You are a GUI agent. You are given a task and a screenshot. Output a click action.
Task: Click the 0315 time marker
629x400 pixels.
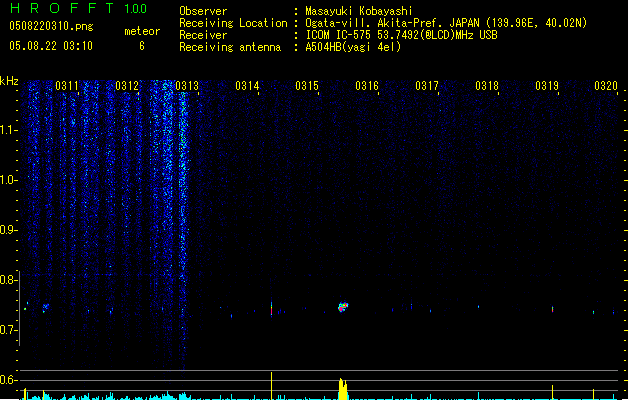(x=307, y=86)
